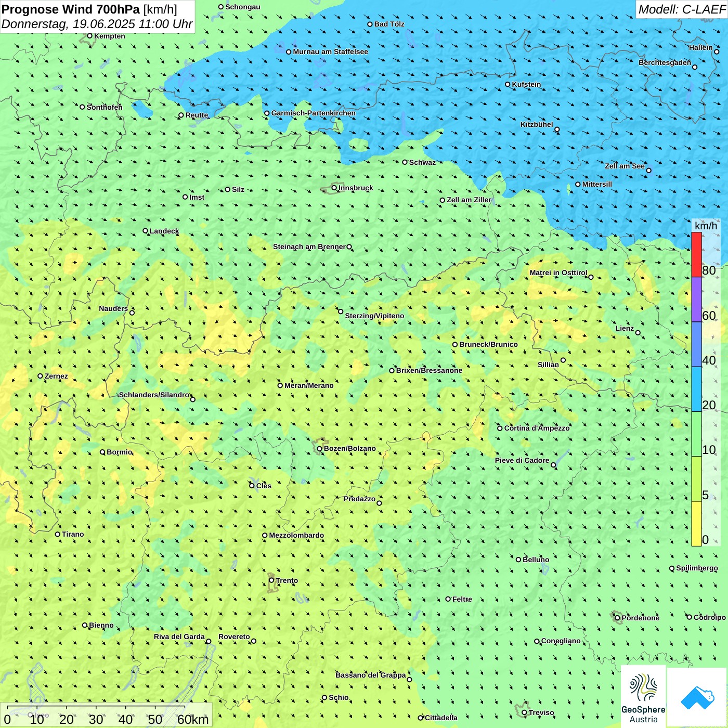Click the Tirano location marker

pos(58,534)
